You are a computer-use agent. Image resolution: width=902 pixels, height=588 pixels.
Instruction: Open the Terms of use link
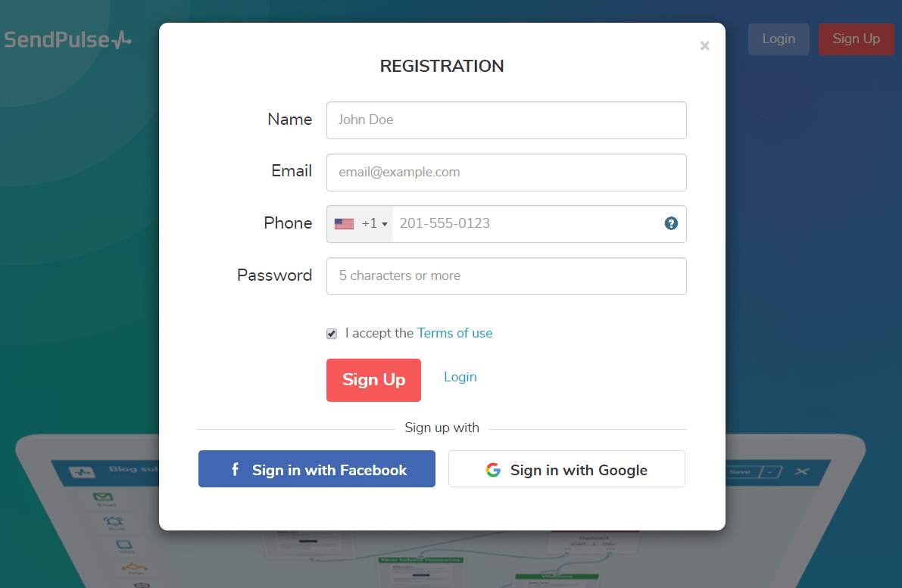click(454, 333)
